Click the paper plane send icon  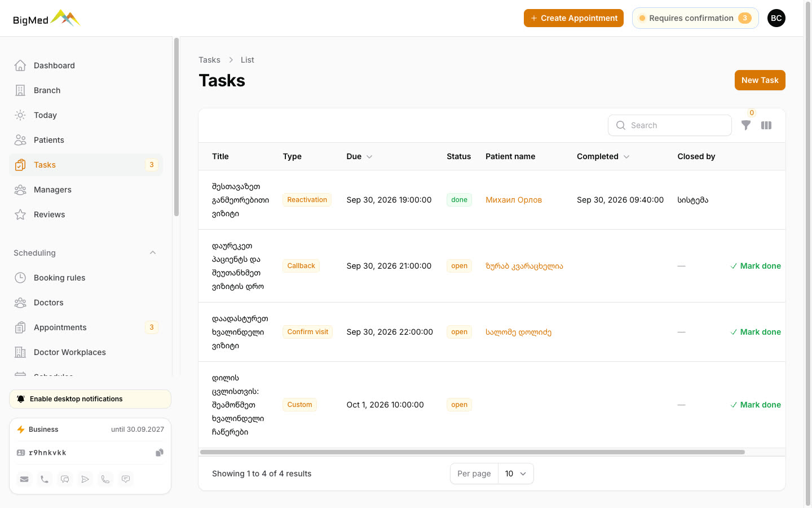pyautogui.click(x=85, y=479)
